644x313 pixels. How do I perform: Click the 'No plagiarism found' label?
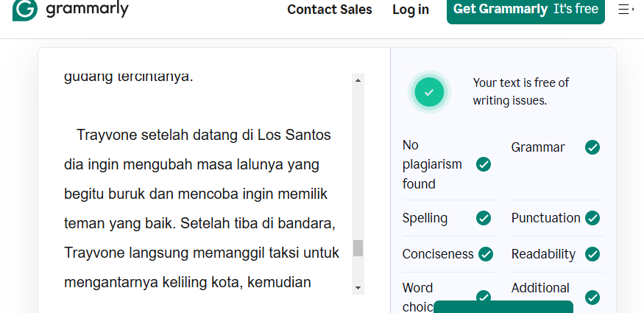coord(432,164)
